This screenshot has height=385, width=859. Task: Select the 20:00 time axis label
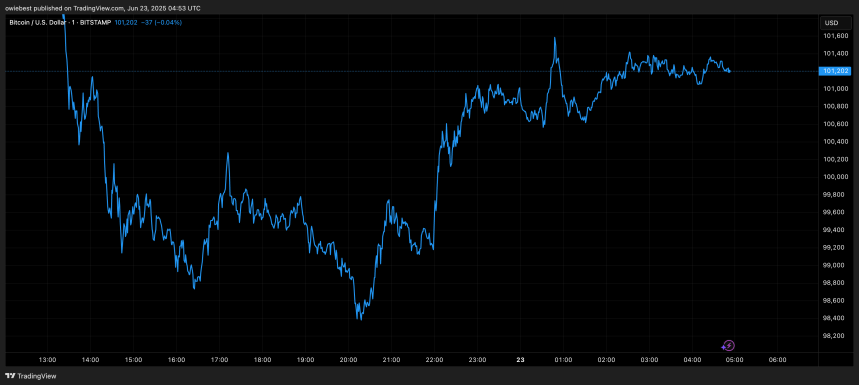click(x=348, y=360)
